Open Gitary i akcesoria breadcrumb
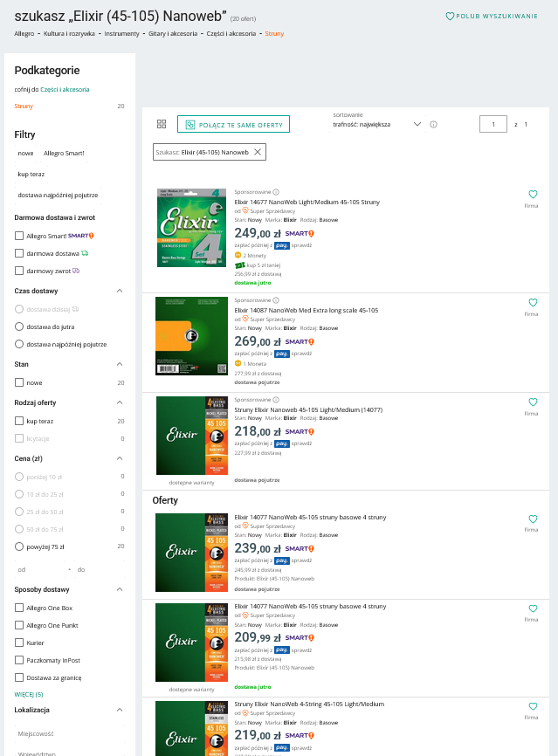The height and width of the screenshot is (756, 558). click(173, 34)
